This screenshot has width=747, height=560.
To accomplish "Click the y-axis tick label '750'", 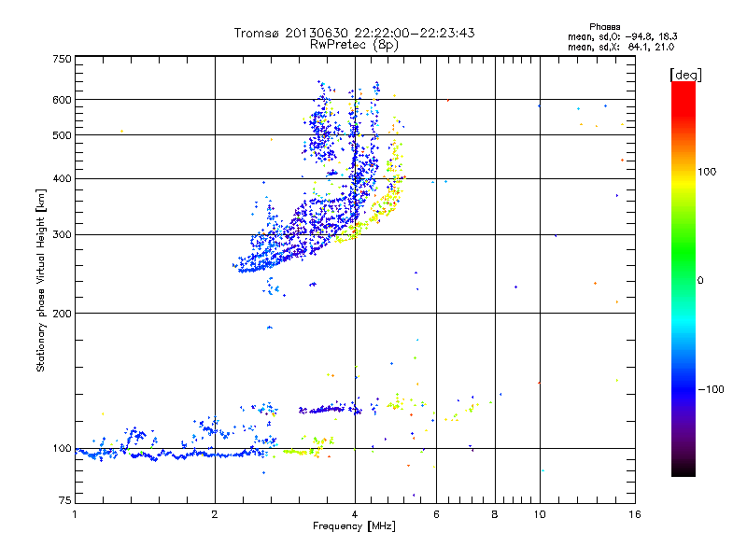I will (62, 59).
